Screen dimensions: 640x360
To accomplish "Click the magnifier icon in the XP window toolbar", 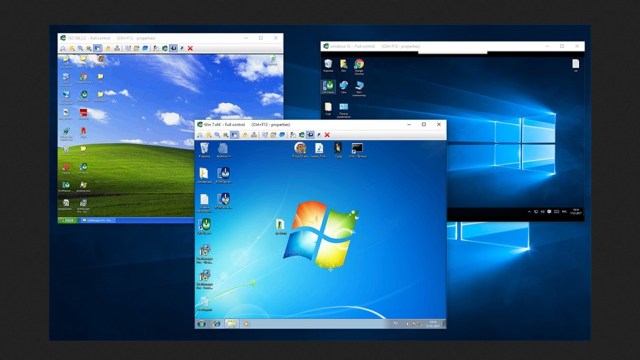I will point(80,48).
